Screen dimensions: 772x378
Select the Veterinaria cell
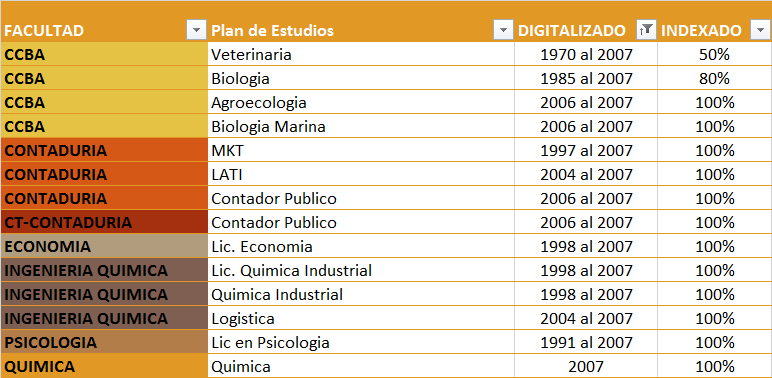[361, 54]
